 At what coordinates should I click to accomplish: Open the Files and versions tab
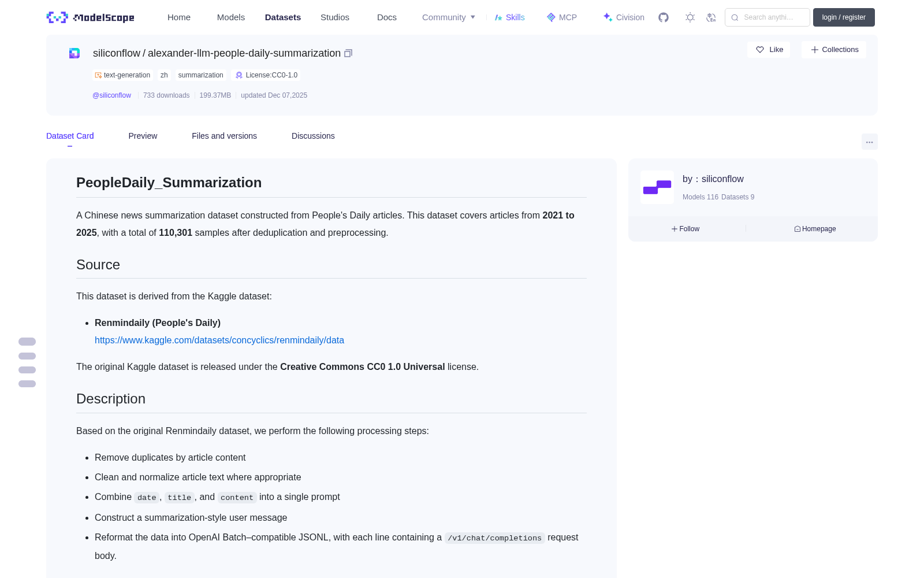(224, 136)
